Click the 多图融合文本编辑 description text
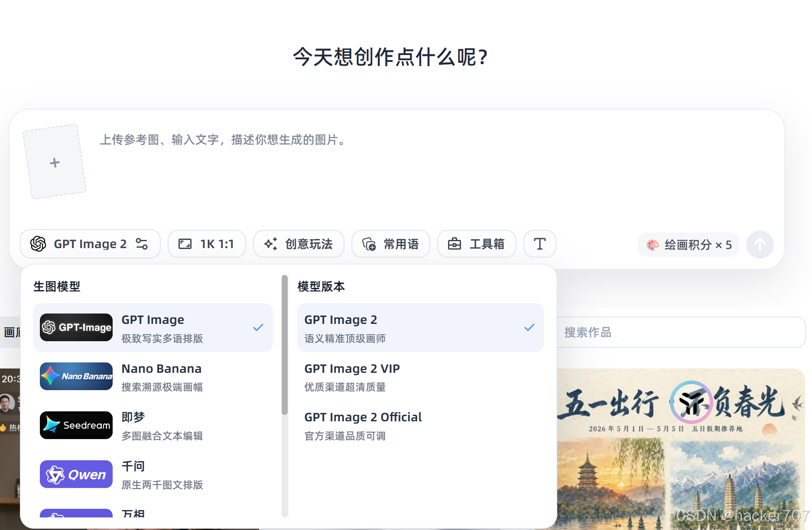 (x=162, y=436)
